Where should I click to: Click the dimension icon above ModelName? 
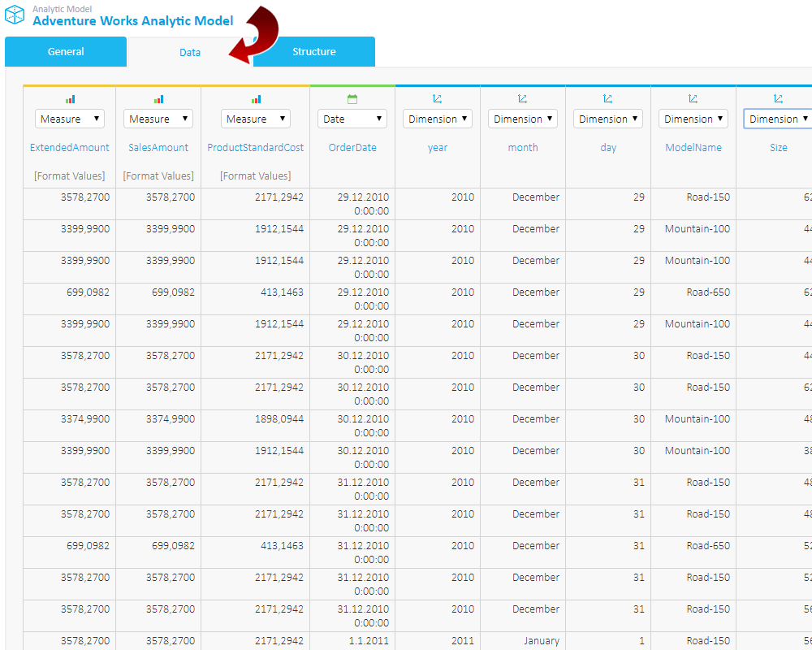(x=693, y=97)
